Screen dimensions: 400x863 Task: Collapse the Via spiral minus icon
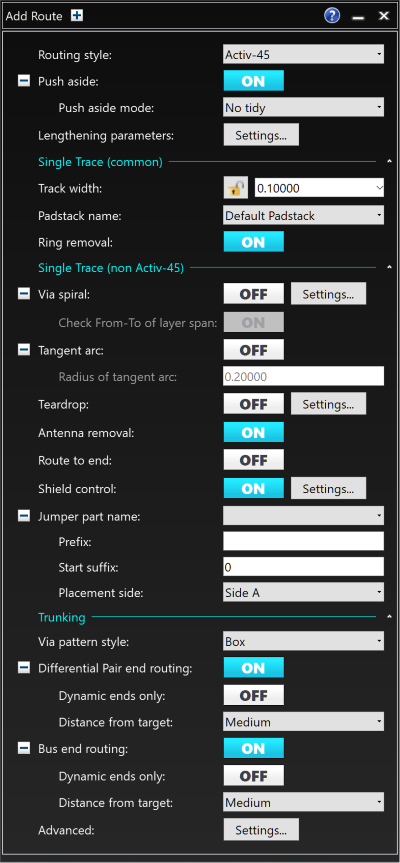coord(24,294)
